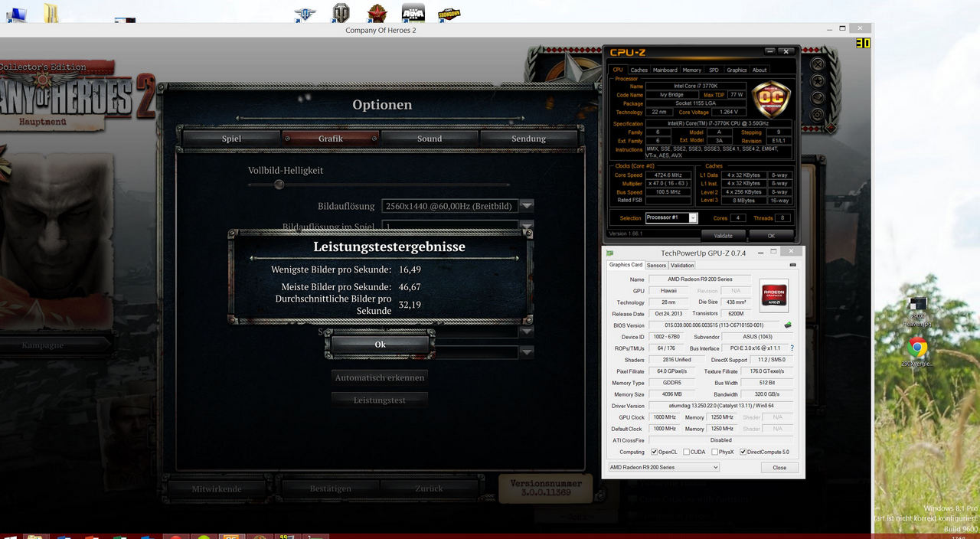Click the Validate button in CPU-Z

(723, 236)
